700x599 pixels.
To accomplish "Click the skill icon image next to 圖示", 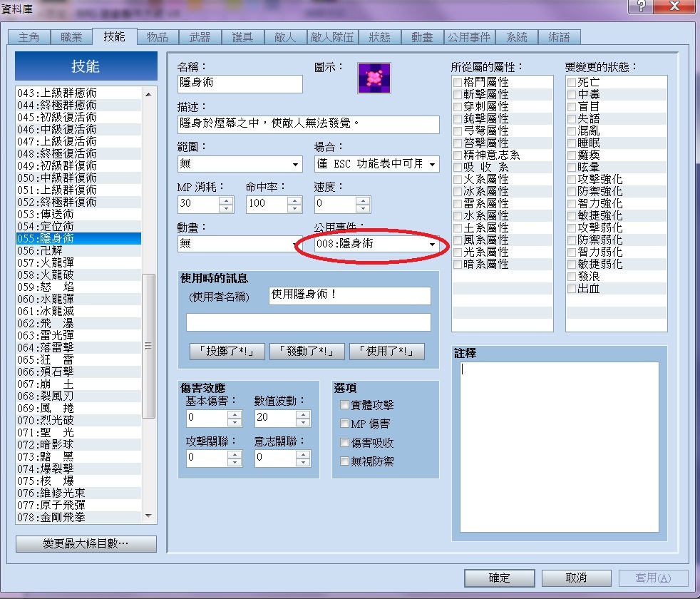I will pyautogui.click(x=374, y=78).
